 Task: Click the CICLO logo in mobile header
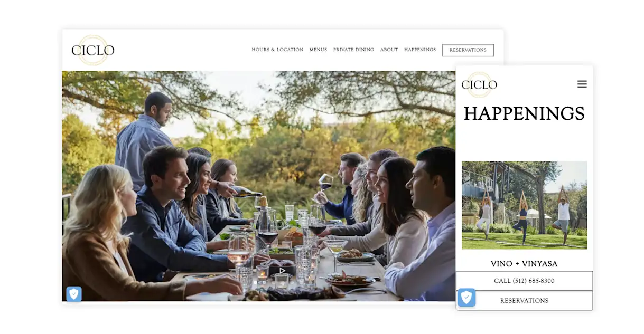(479, 85)
